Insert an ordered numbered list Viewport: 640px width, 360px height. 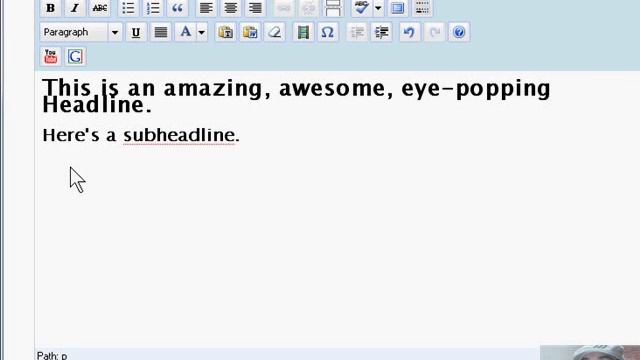coord(153,8)
